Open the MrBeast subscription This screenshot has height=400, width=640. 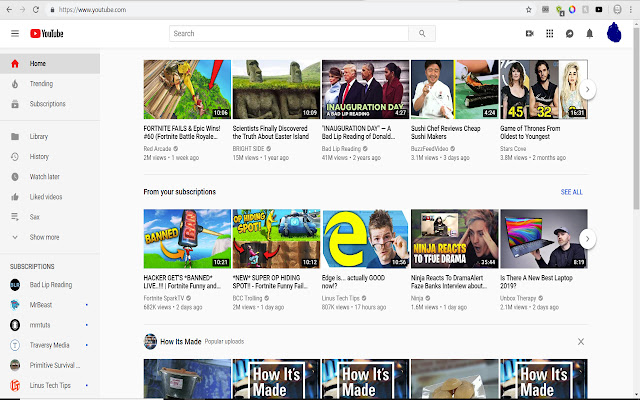pos(50,305)
